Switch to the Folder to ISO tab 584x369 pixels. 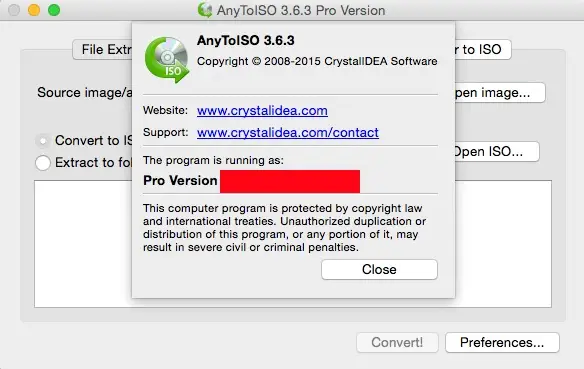pyautogui.click(x=483, y=50)
